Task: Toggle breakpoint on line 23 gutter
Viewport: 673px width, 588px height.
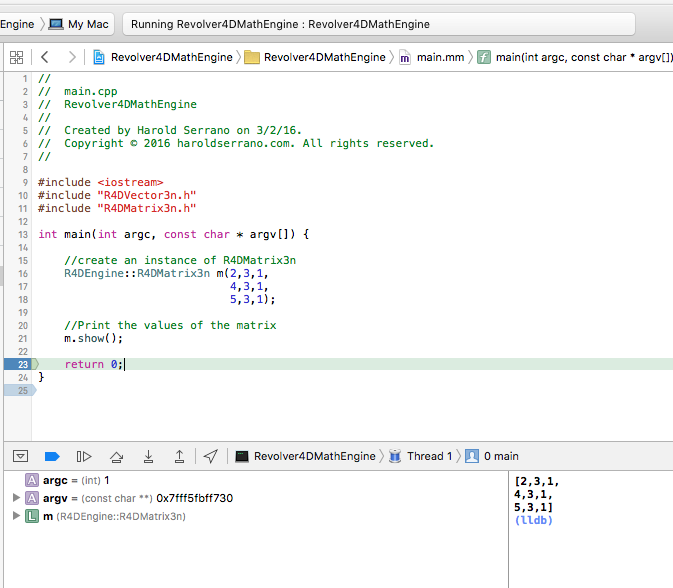Action: (x=21, y=364)
